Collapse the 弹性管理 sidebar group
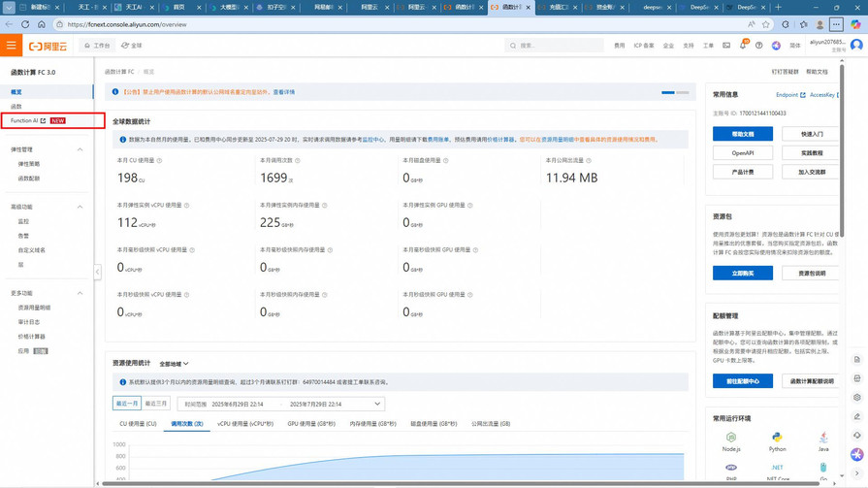This screenshot has width=868, height=488. coord(80,149)
